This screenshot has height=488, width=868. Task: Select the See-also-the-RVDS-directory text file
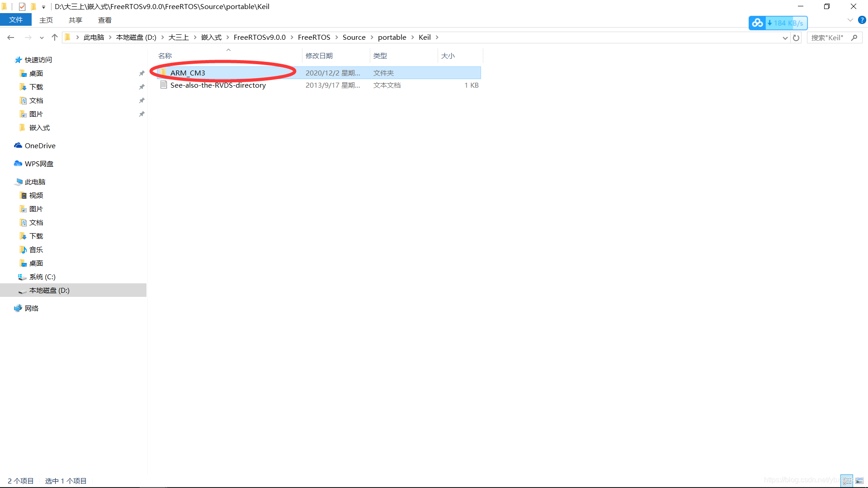coord(218,85)
